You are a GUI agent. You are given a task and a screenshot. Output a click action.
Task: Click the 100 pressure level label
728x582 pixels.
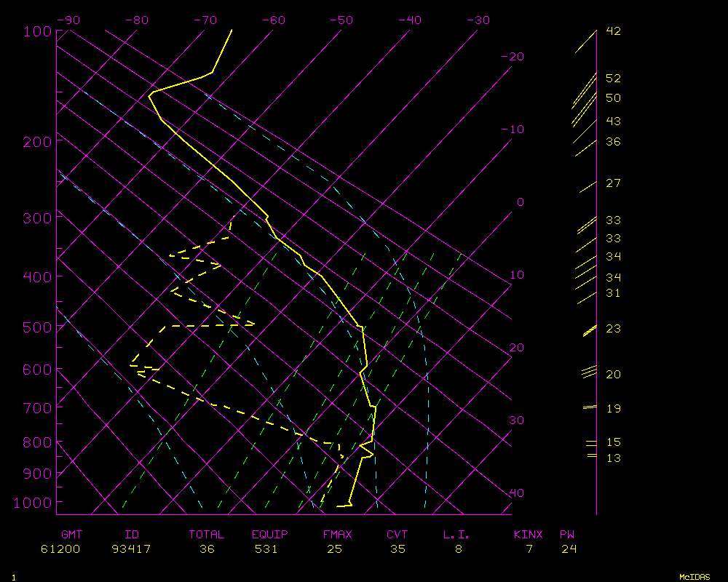pyautogui.click(x=36, y=31)
